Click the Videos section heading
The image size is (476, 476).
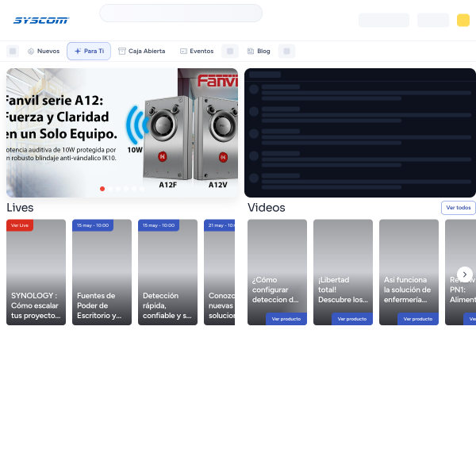click(267, 208)
